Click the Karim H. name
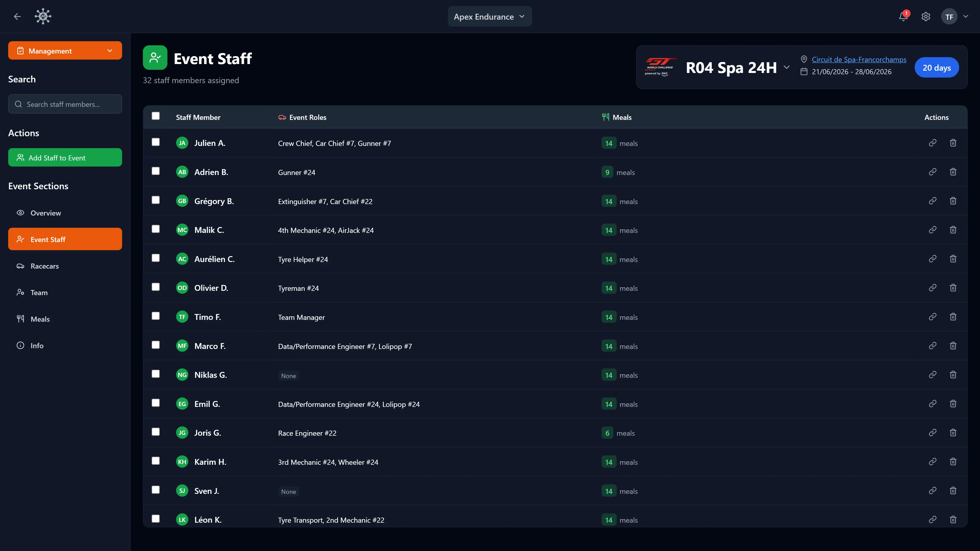980x551 pixels. click(210, 462)
